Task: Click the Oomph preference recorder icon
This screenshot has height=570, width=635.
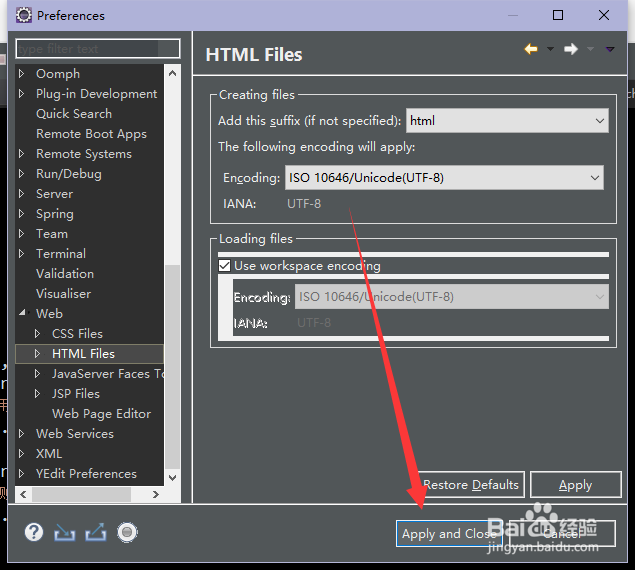Action: point(127,532)
